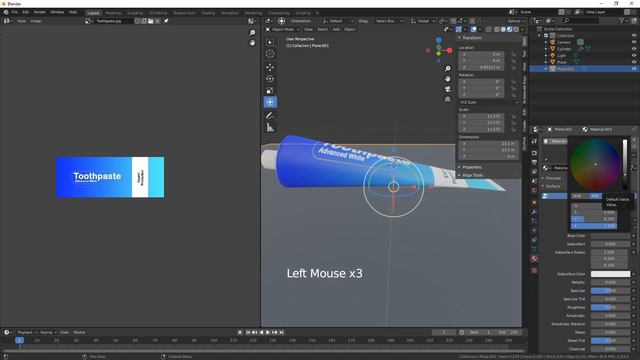Click inside the color wheel picker
The height and width of the screenshot is (360, 640).
point(595,164)
